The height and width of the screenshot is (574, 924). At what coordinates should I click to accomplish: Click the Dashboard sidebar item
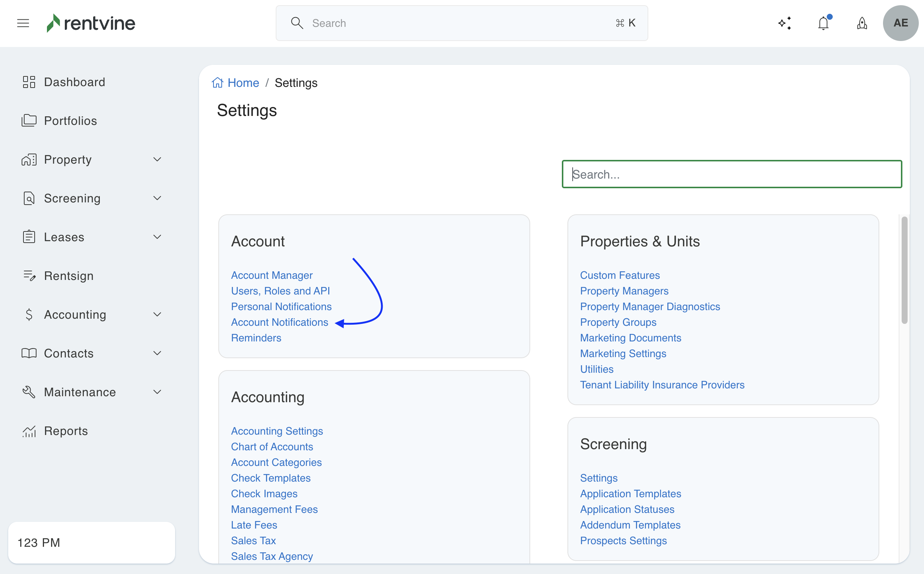tap(75, 82)
